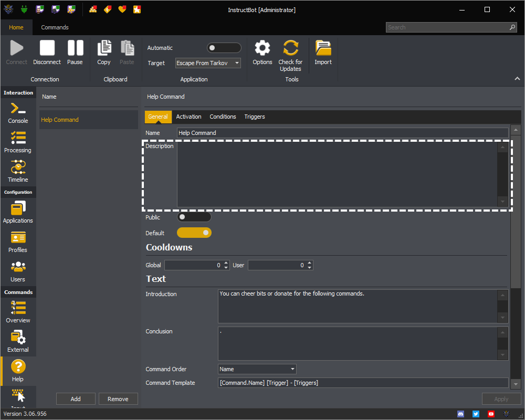Open Options gear settings

262,52
